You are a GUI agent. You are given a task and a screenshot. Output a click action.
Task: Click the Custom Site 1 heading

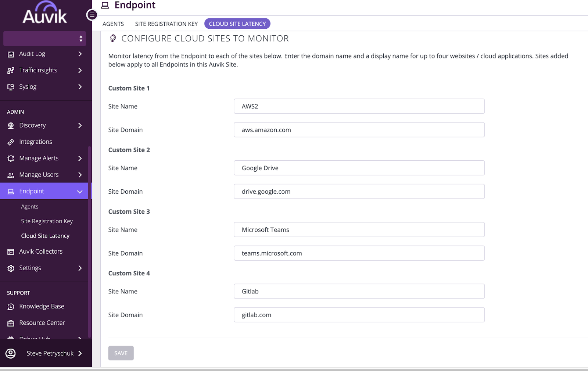click(x=129, y=88)
